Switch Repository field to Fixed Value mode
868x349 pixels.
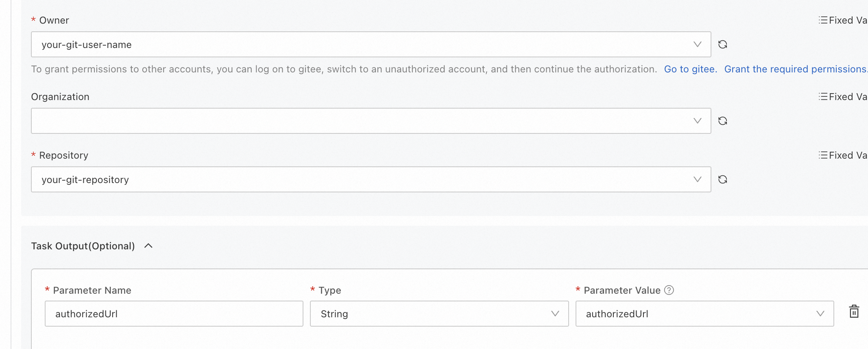point(843,155)
